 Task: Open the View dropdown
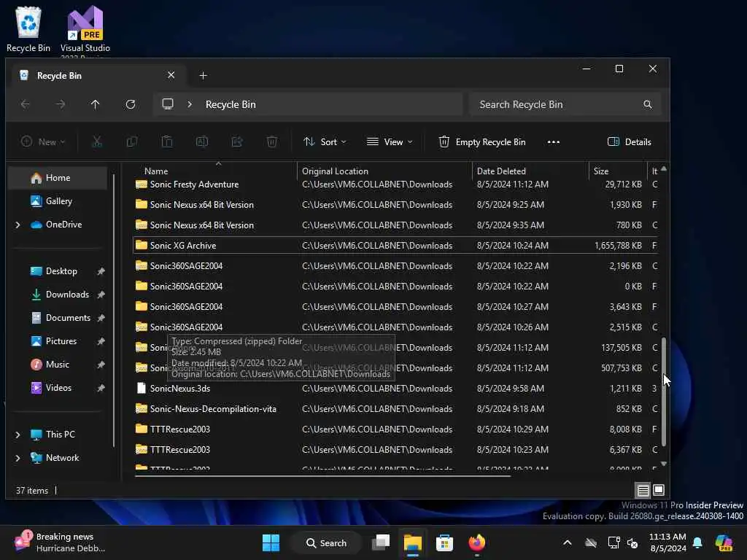[x=390, y=142]
